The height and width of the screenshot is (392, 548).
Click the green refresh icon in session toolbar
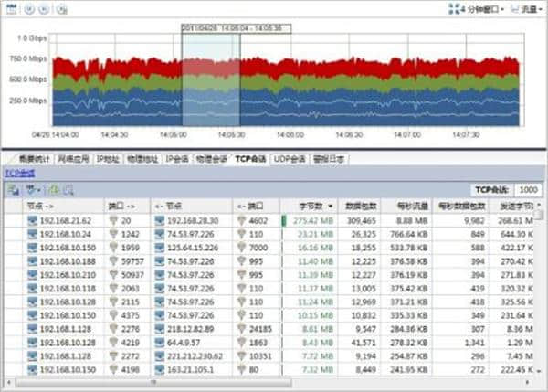(53, 189)
